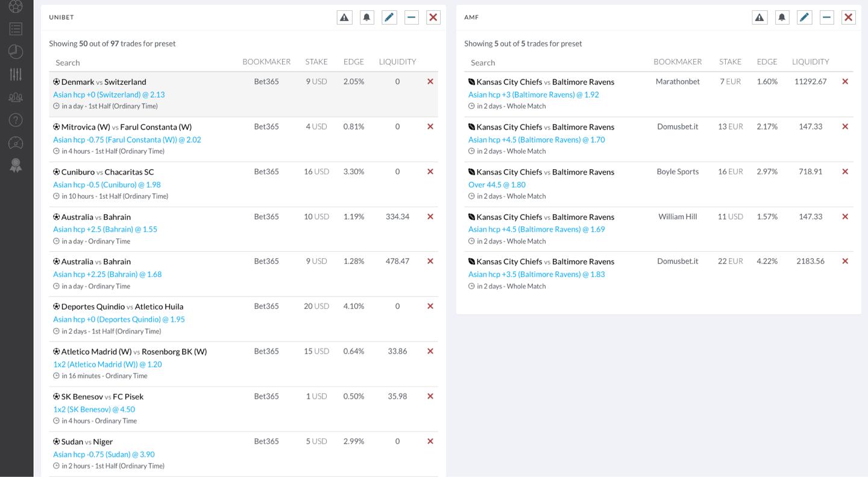This screenshot has width=868, height=477.
Task: Click the warning triangle icon in AMF panel
Action: pyautogui.click(x=759, y=17)
